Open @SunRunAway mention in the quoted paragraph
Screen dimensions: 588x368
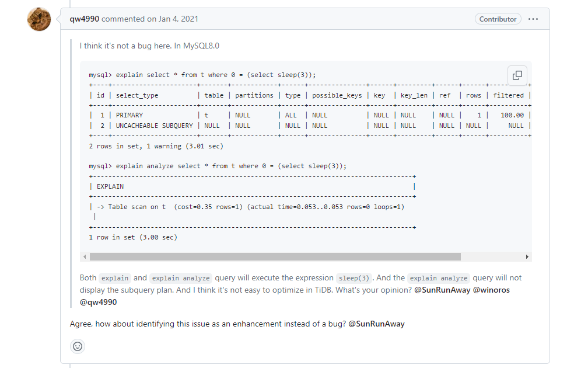pyautogui.click(x=442, y=290)
